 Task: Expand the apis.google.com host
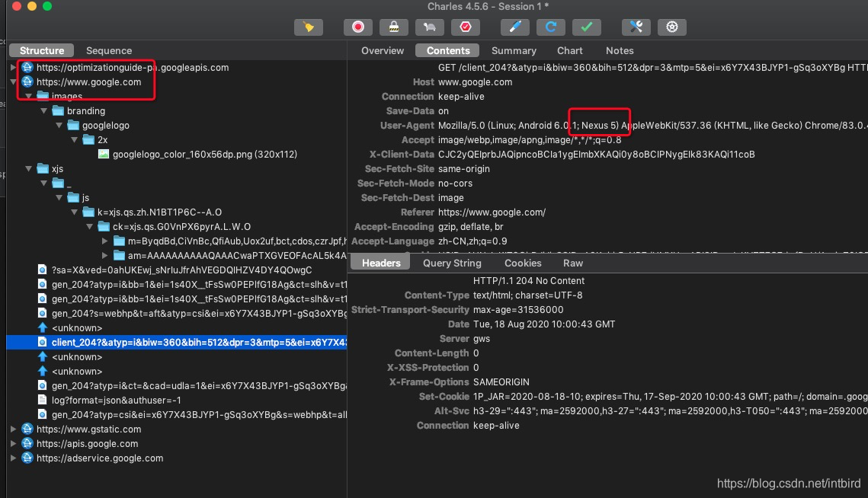pyautogui.click(x=13, y=443)
